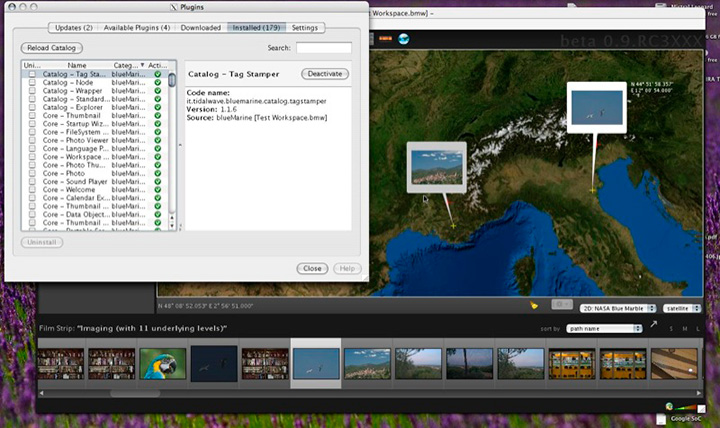
Task: Open the 2D: NASA Blue Marble map dropdown
Action: tap(618, 309)
